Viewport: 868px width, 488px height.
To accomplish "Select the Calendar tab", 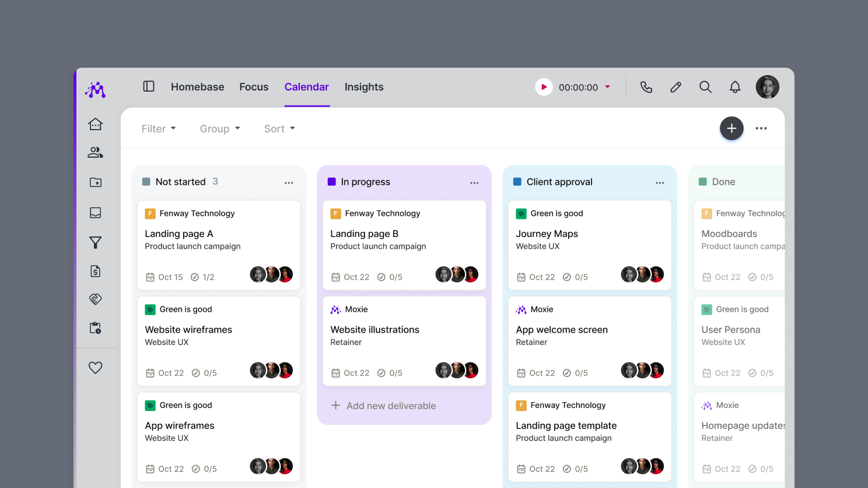I will pyautogui.click(x=307, y=87).
